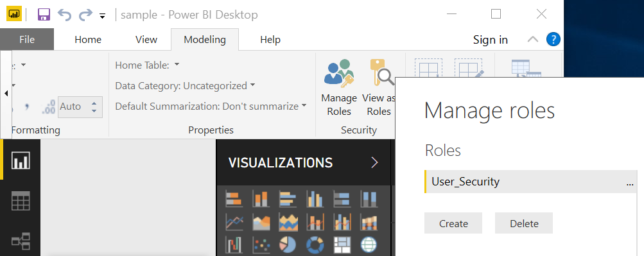Switch to Relationships view in the sidebar
The image size is (644, 256).
21,241
